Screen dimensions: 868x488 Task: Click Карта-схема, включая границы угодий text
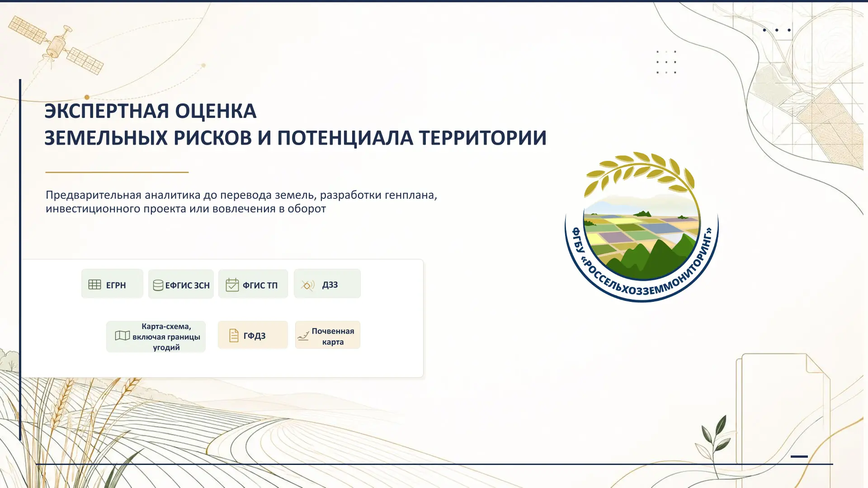tap(166, 337)
